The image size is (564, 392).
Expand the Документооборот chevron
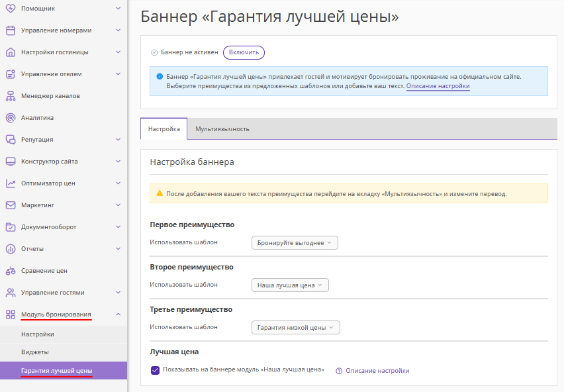[118, 227]
